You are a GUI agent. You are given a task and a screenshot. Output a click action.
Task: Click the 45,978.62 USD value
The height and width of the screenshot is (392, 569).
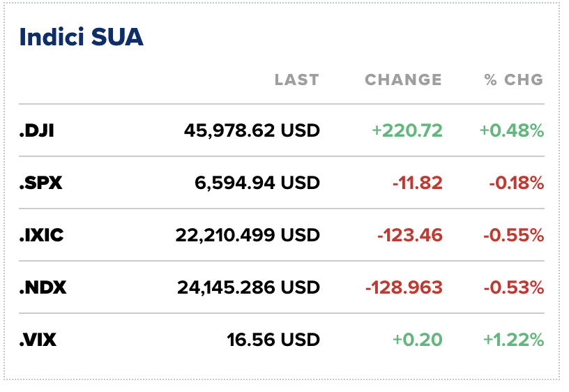tap(252, 130)
